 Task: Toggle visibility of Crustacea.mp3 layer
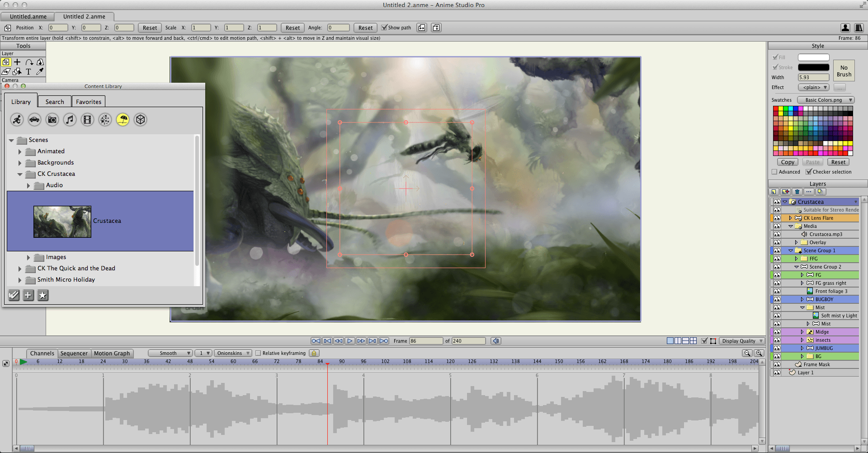point(777,234)
